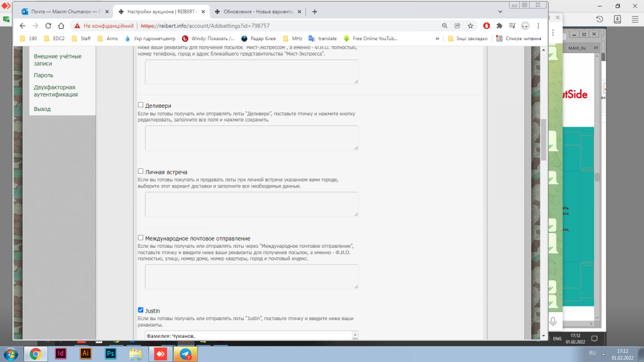Open Windows Explorer from the taskbar
This screenshot has height=362, width=644.
click(x=136, y=353)
